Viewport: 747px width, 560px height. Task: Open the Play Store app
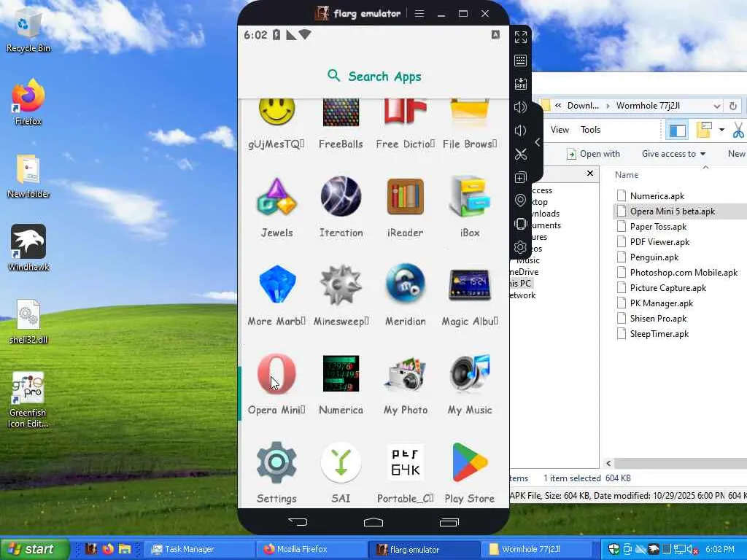point(470,472)
